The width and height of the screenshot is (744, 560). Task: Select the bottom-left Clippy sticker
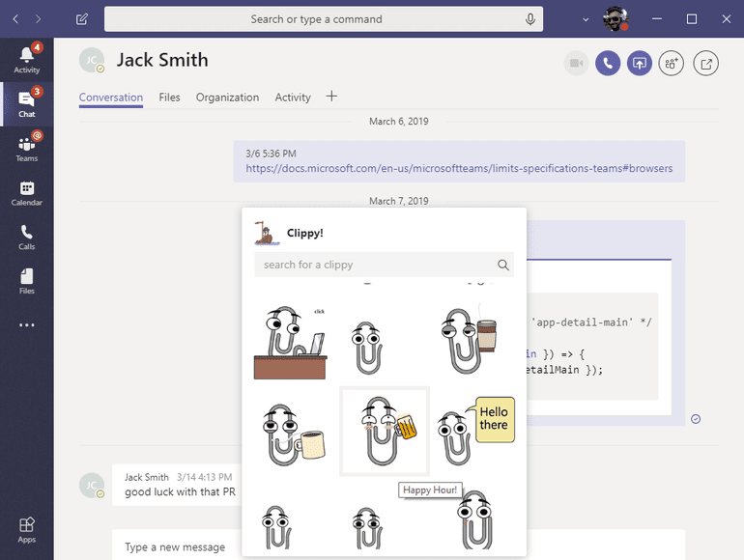click(276, 527)
